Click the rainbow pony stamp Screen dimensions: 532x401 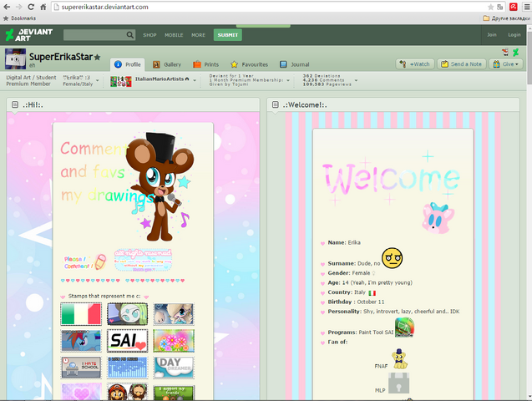pos(81,340)
